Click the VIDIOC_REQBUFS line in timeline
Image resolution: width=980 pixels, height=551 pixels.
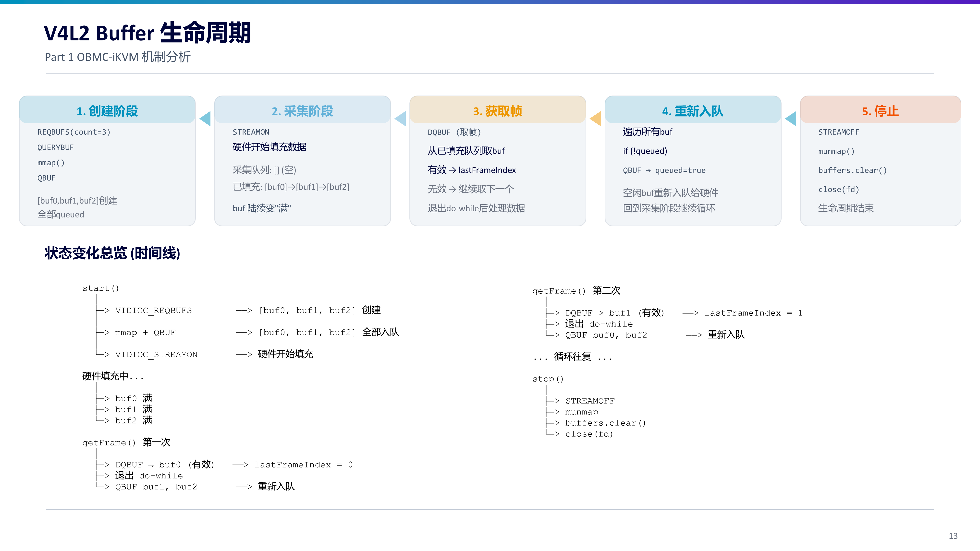(154, 310)
